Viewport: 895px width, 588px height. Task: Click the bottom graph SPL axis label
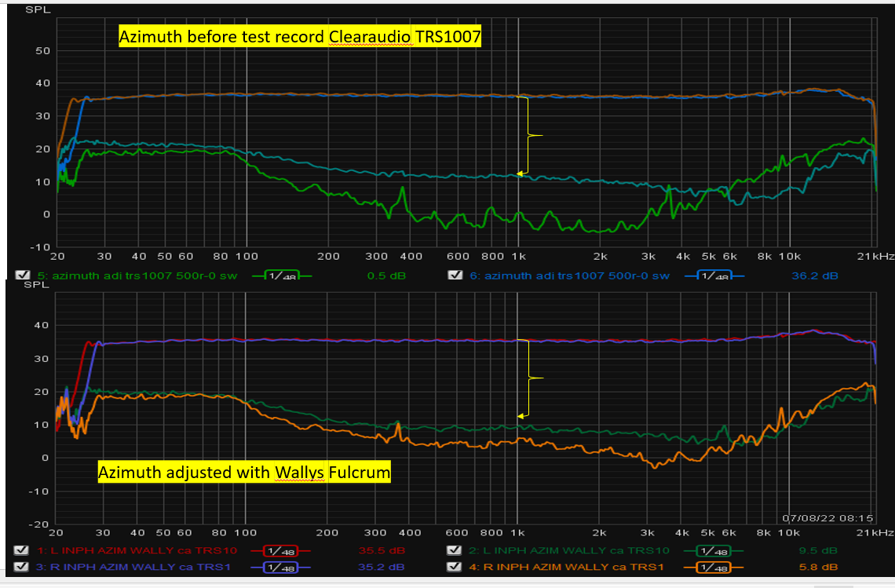click(35, 284)
